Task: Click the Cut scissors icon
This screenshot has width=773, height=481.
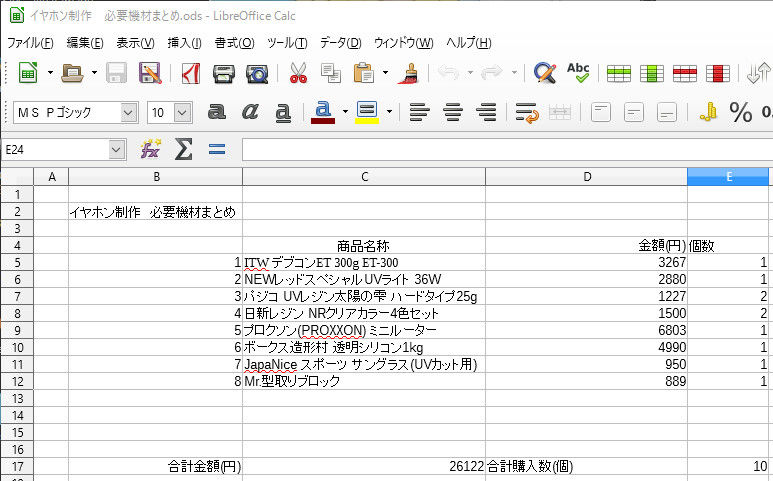Action: coord(298,73)
